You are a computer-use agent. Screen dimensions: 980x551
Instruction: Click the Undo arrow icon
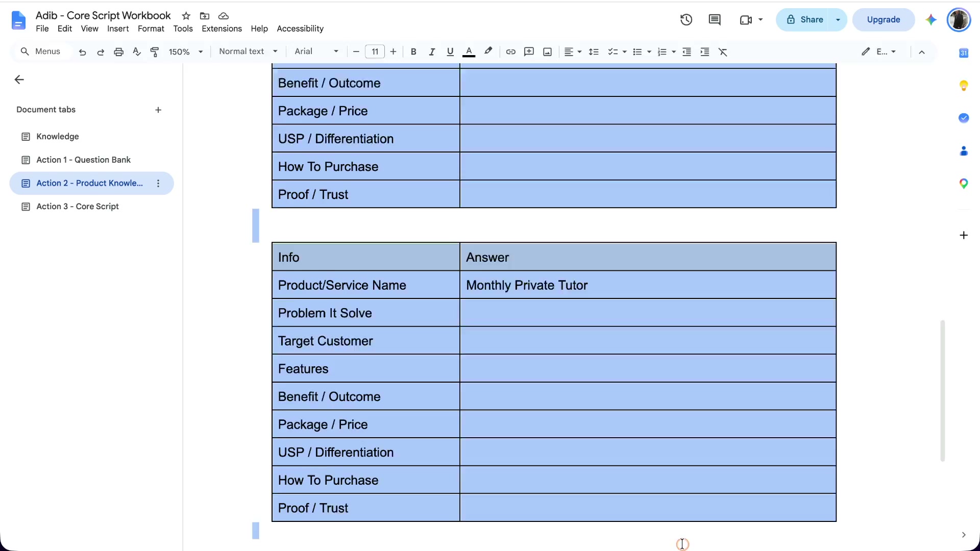coord(82,52)
